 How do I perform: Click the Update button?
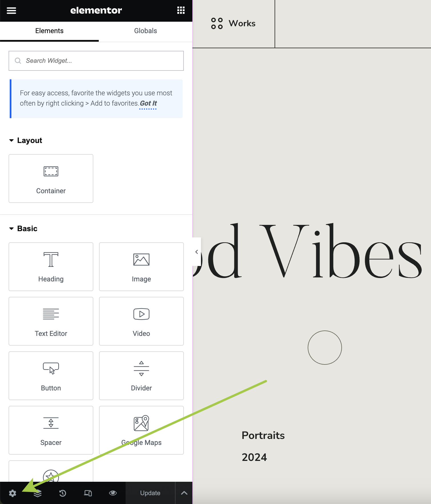[150, 493]
